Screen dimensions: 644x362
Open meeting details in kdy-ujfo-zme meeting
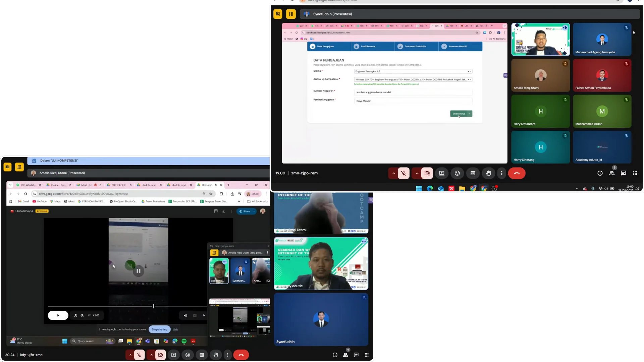coord(335,355)
